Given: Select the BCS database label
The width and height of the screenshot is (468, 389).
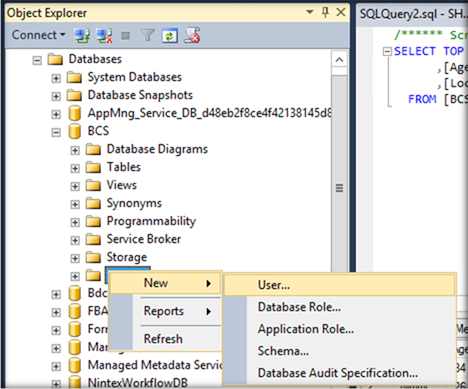Looking at the screenshot, I should pos(98,131).
